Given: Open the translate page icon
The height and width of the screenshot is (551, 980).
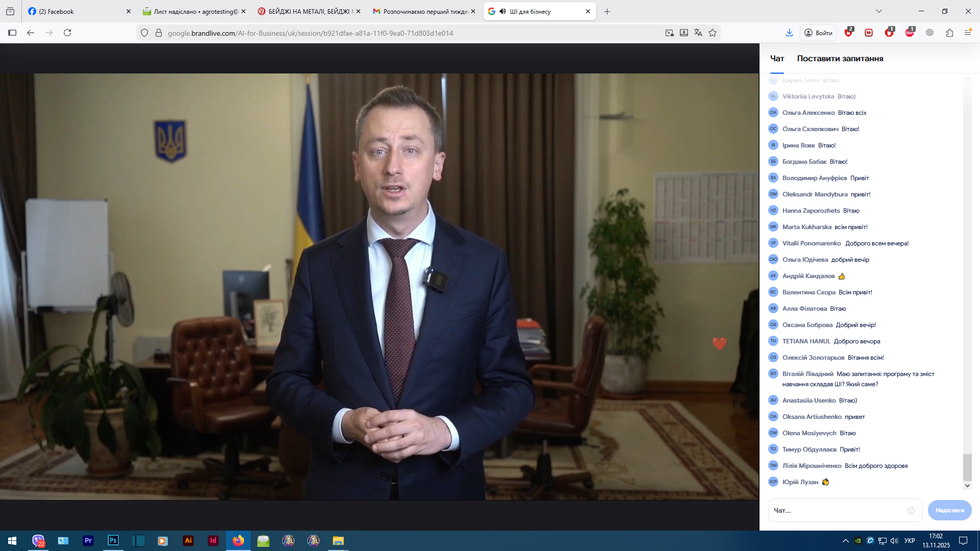Looking at the screenshot, I should (x=698, y=33).
